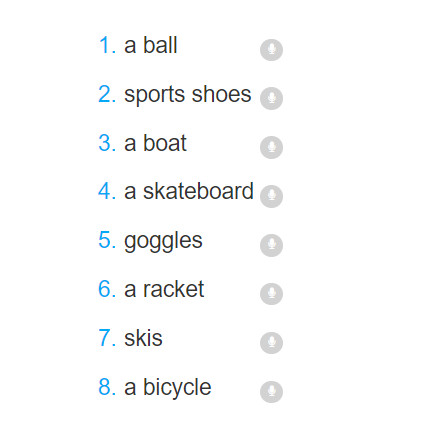Record pronunciation for "sports shoes"
The height and width of the screenshot is (446, 444).
click(x=271, y=98)
